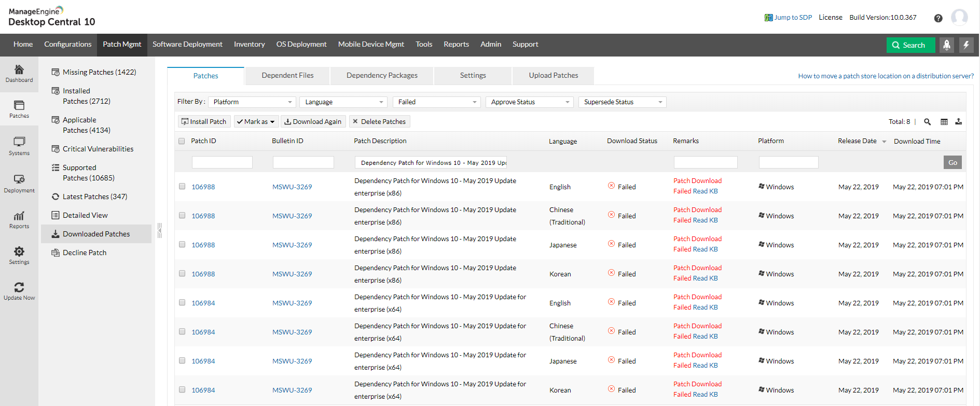Click the Remarks filter input field
Image resolution: width=980 pixels, height=406 pixels.
click(x=706, y=162)
